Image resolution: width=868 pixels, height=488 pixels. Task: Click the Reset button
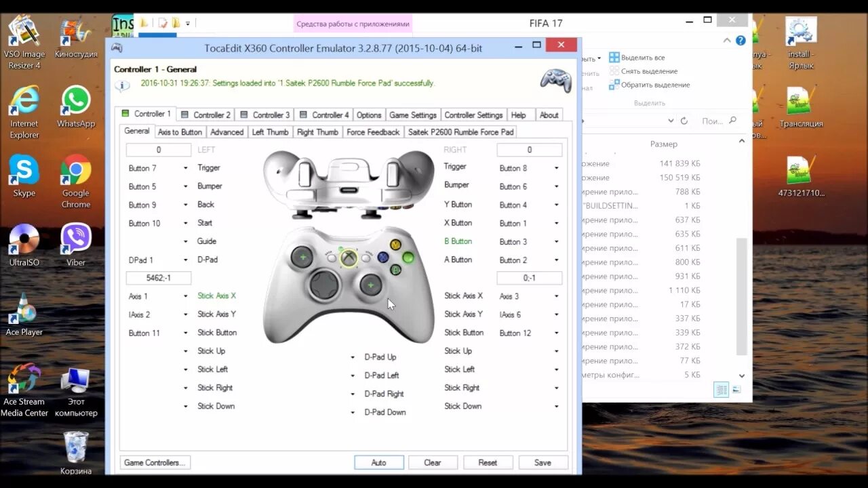(488, 462)
